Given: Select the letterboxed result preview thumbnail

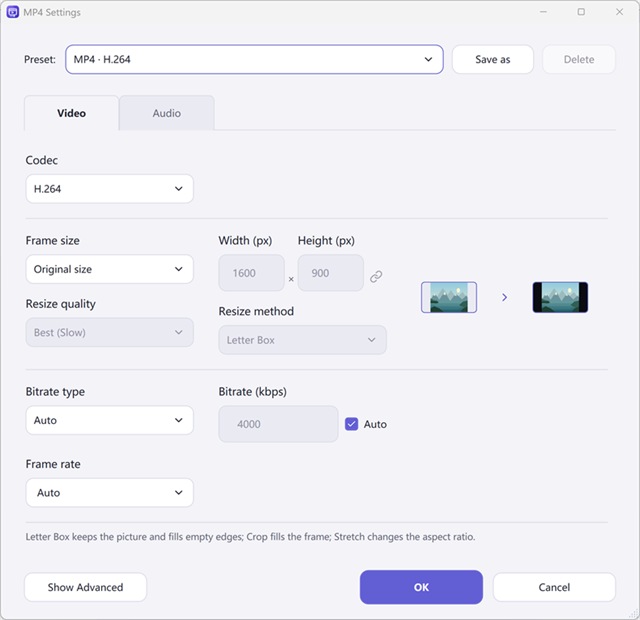Looking at the screenshot, I should tap(560, 297).
